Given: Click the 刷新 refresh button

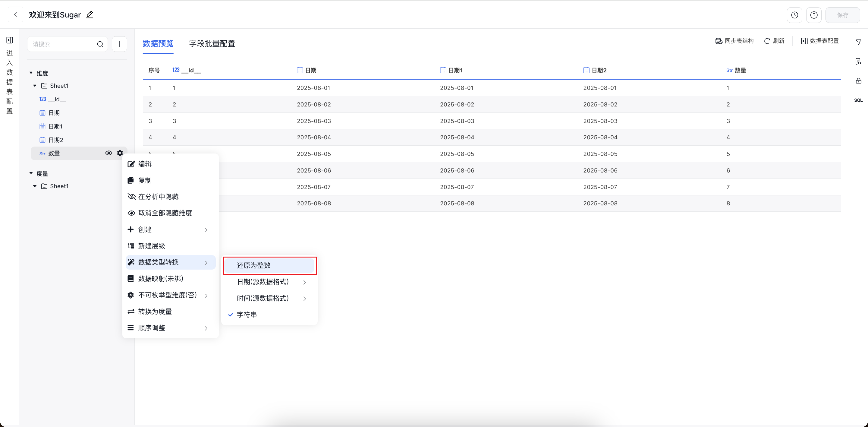Looking at the screenshot, I should tap(774, 41).
